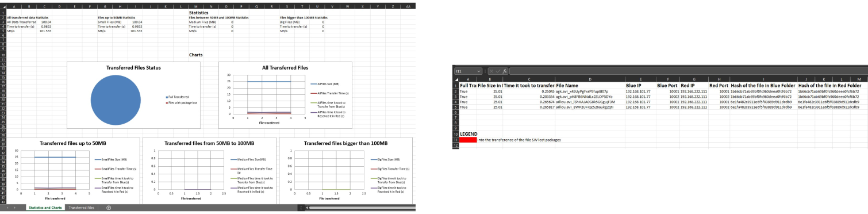
Task: Click the horizontal scrollbar thumb
Action: [x=362, y=208]
